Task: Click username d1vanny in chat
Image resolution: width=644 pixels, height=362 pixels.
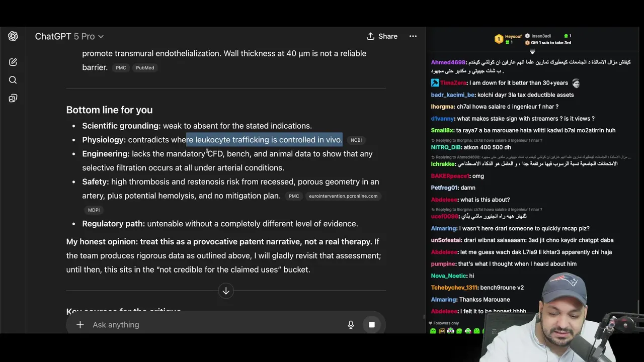Action: click(443, 119)
